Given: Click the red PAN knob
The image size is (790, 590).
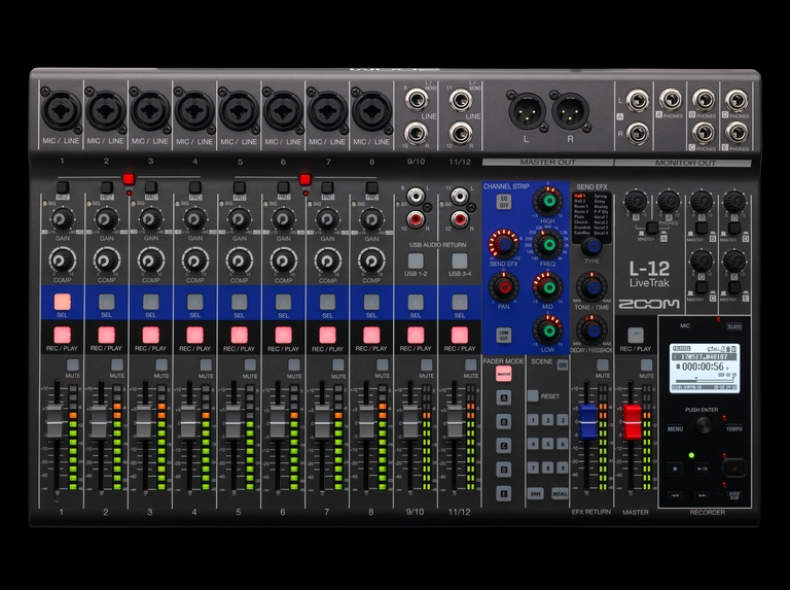Looking at the screenshot, I should (x=504, y=287).
